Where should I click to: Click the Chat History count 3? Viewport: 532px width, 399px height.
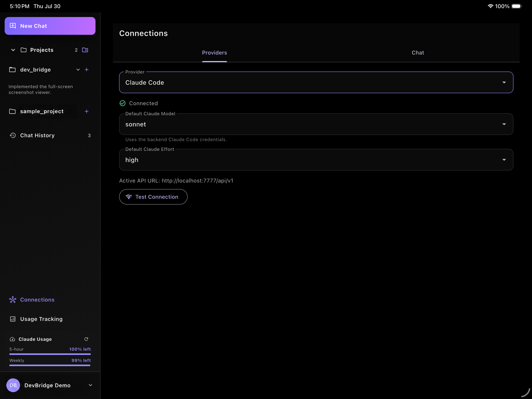(x=89, y=135)
